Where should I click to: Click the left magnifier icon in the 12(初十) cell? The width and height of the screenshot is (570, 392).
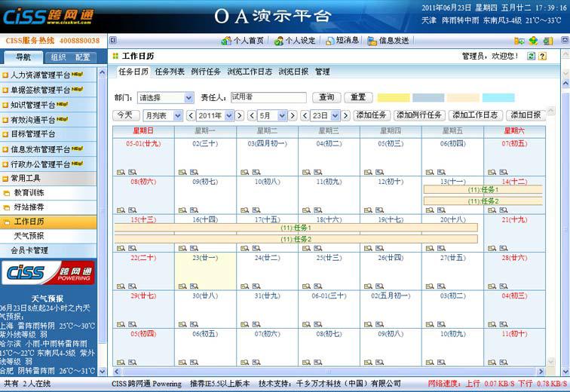(368, 210)
